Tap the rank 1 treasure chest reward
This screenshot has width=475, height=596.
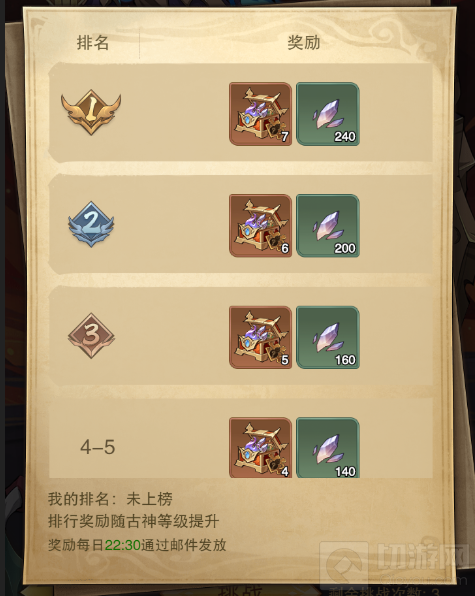tap(260, 114)
